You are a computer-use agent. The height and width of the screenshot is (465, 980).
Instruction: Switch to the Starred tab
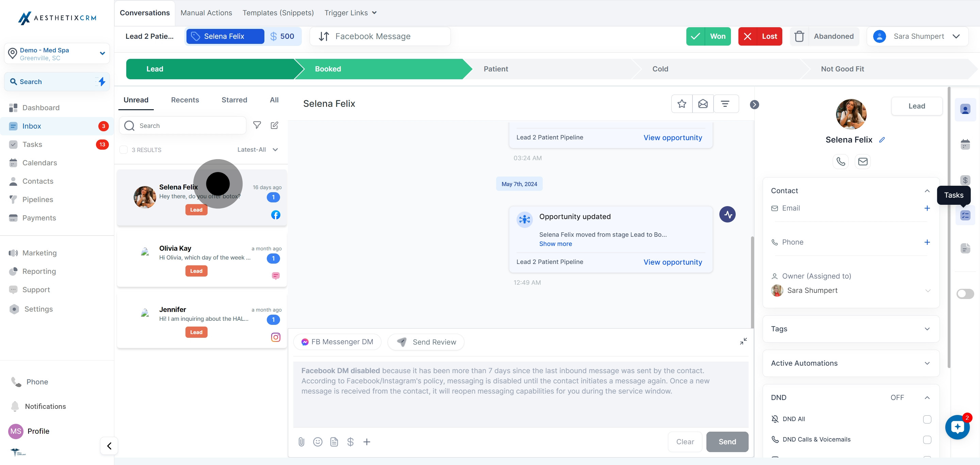coord(234,100)
